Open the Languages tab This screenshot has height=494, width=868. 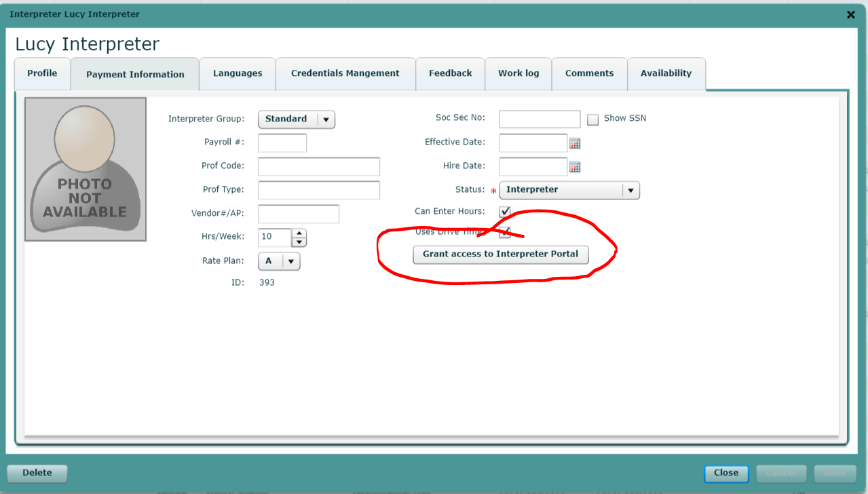238,73
